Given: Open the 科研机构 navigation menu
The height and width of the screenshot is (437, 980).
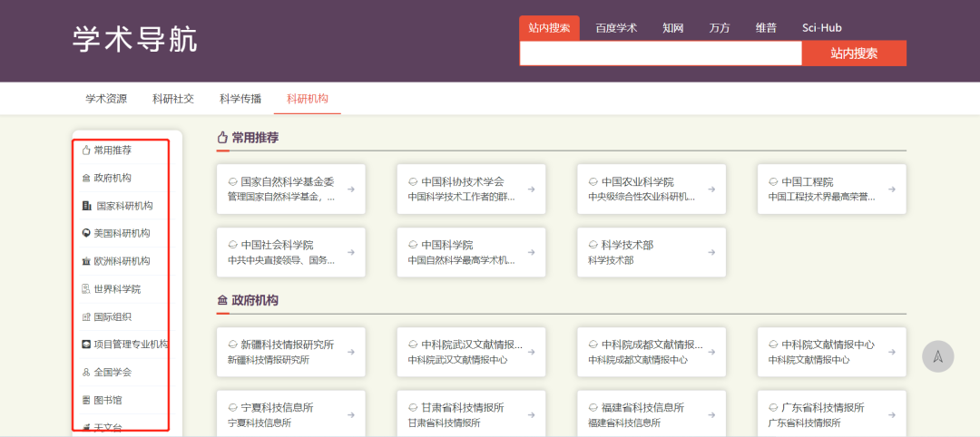Looking at the screenshot, I should point(308,99).
